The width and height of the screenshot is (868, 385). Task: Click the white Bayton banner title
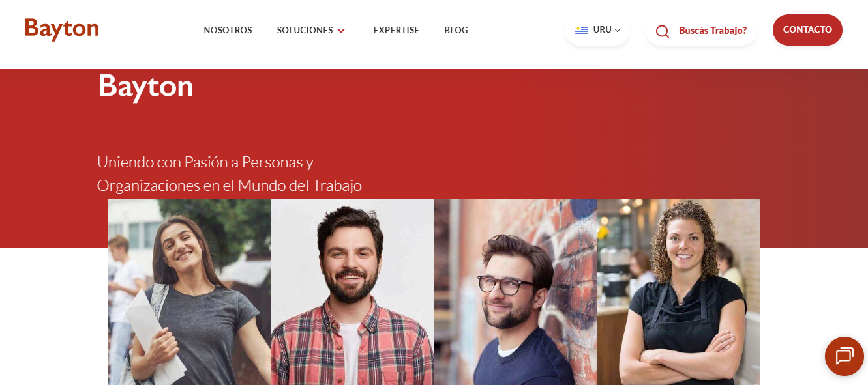(x=145, y=86)
